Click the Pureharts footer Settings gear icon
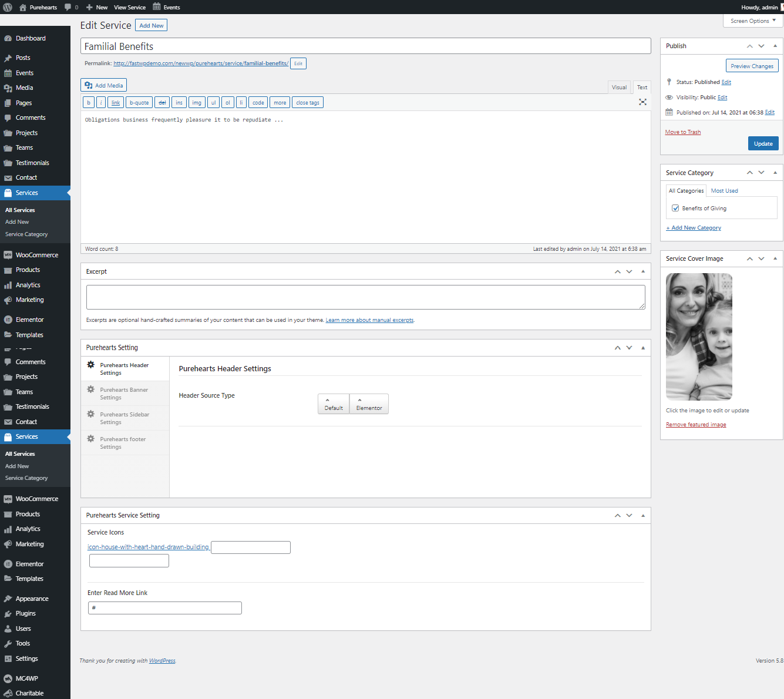 (x=91, y=439)
